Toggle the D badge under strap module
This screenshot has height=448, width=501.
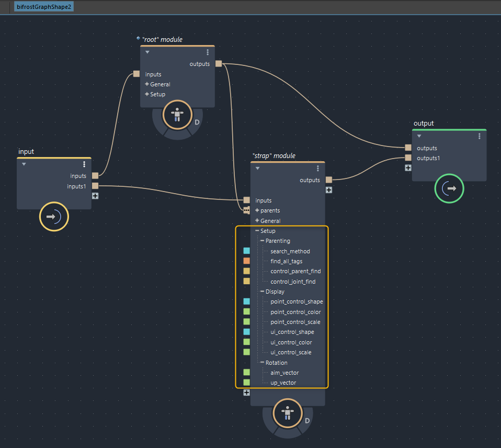tap(307, 421)
